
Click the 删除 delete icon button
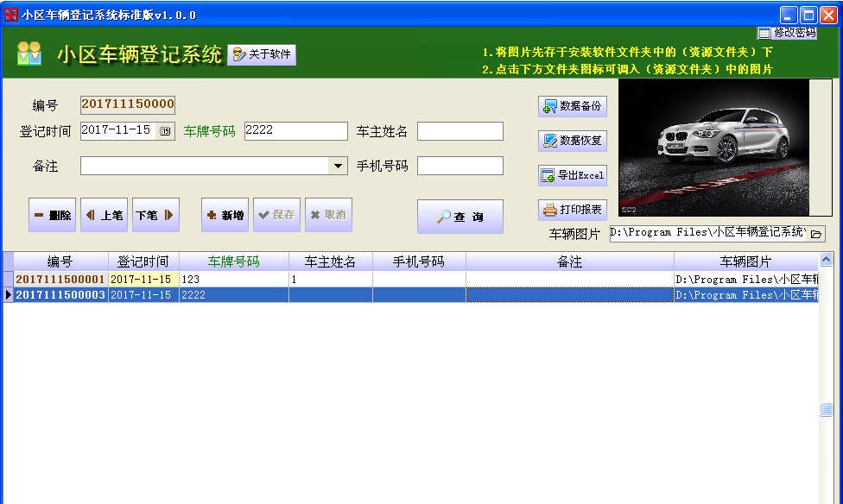tap(52, 214)
